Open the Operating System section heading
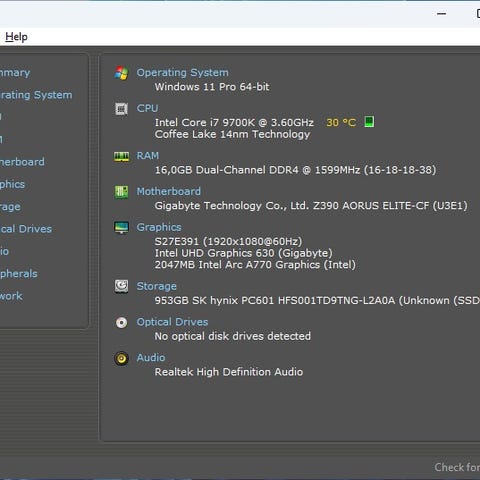This screenshot has width=480, height=480. (183, 72)
